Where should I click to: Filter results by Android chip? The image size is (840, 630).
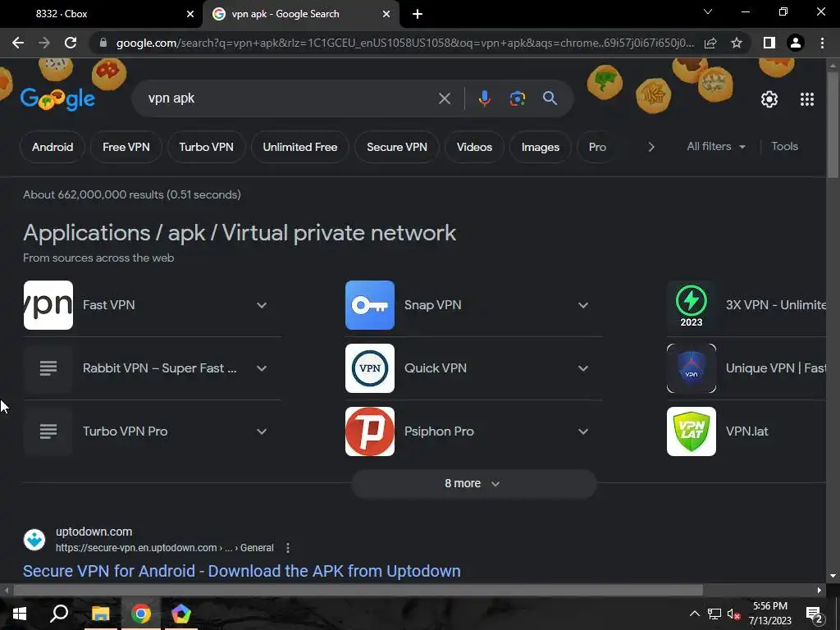[52, 147]
